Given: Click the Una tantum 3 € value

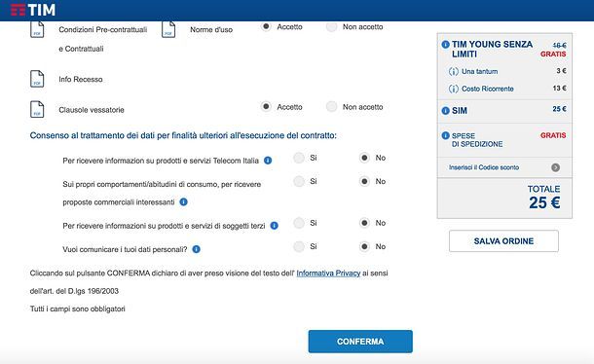Looking at the screenshot, I should (x=562, y=71).
